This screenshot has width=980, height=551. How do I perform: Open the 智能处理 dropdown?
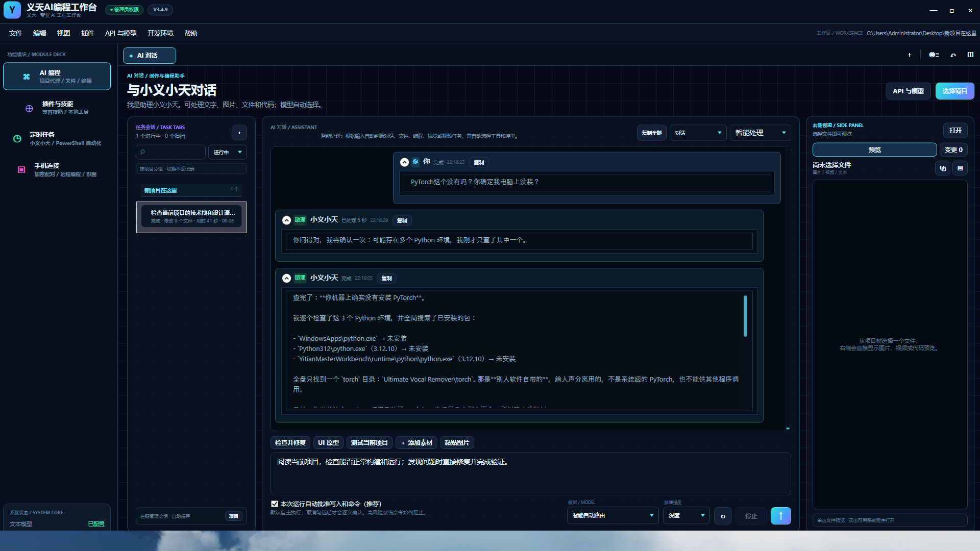pos(760,133)
